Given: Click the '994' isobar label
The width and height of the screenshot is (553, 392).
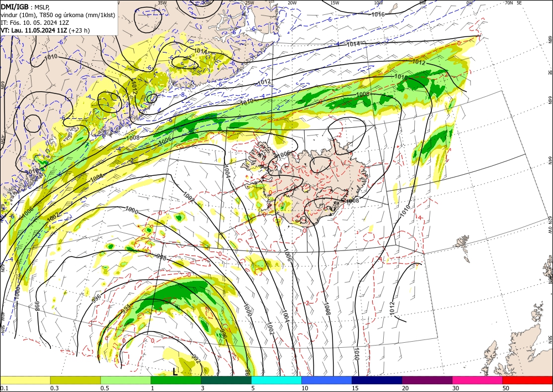Looking at the screenshot, I should click(126, 309).
